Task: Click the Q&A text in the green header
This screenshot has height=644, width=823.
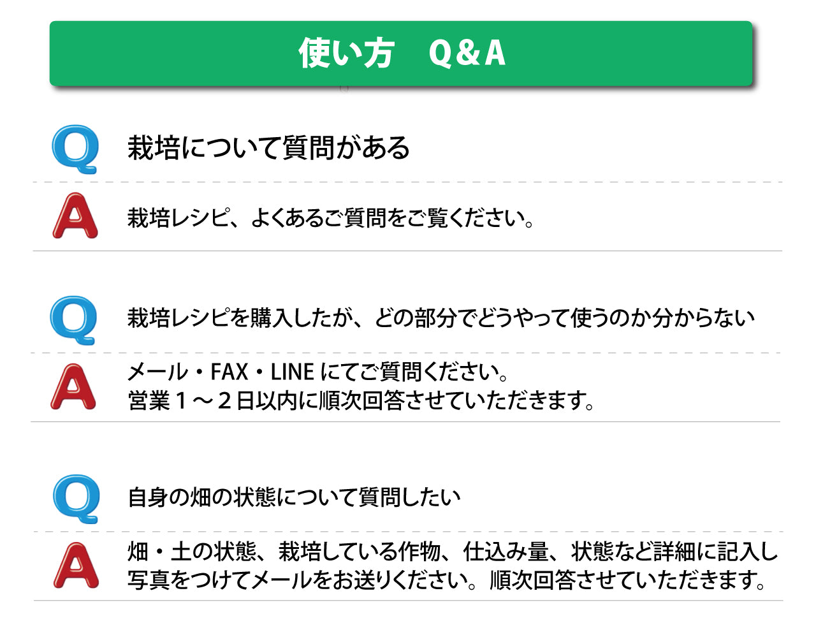Action: [467, 53]
